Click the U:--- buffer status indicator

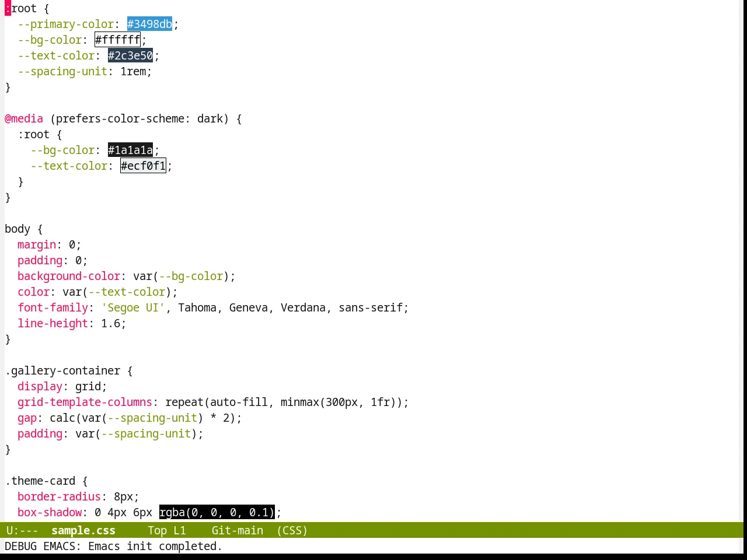click(22, 530)
